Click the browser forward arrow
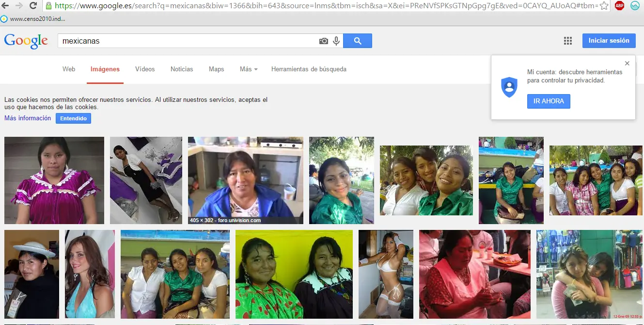The image size is (644, 325). coord(19,6)
